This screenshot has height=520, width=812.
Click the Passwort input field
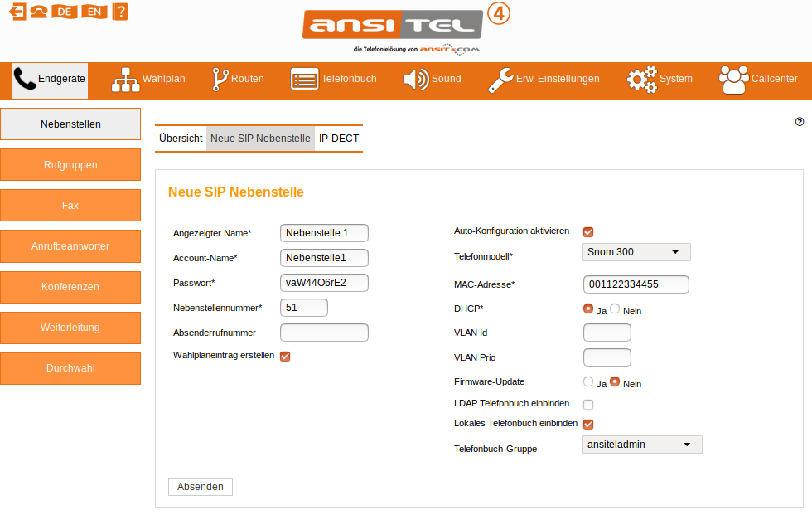[x=324, y=283]
